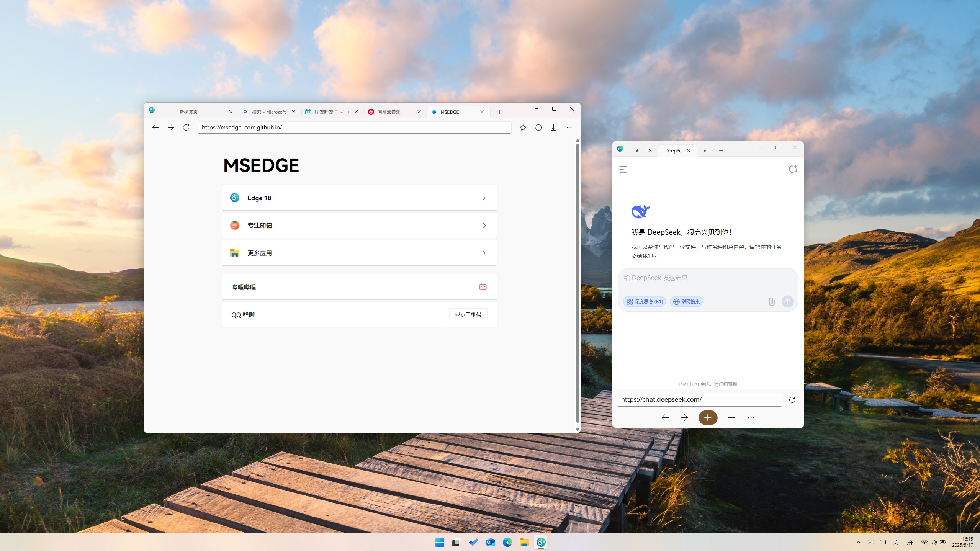Image resolution: width=980 pixels, height=551 pixels.
Task: Open the DeepSeek sidebar menu icon
Action: tap(623, 169)
